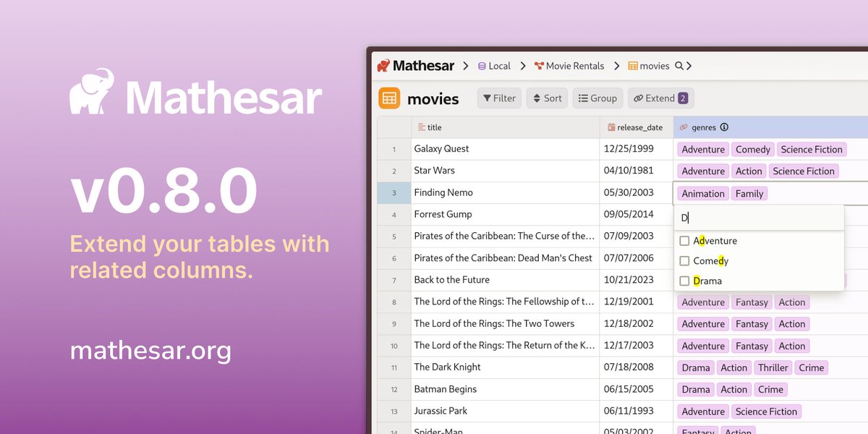Click the 12/25/1999 release date cell
The width and height of the screenshot is (868, 434).
pos(637,149)
